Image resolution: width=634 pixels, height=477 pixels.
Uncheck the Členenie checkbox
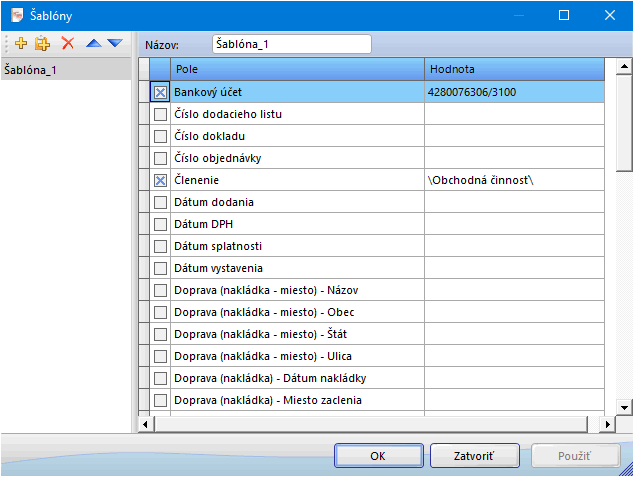click(160, 181)
